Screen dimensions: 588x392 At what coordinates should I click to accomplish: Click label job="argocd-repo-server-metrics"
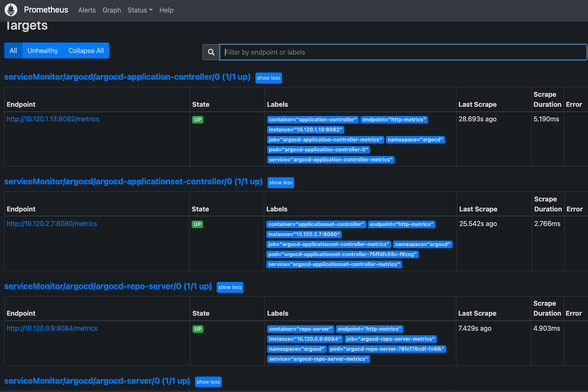pos(390,339)
